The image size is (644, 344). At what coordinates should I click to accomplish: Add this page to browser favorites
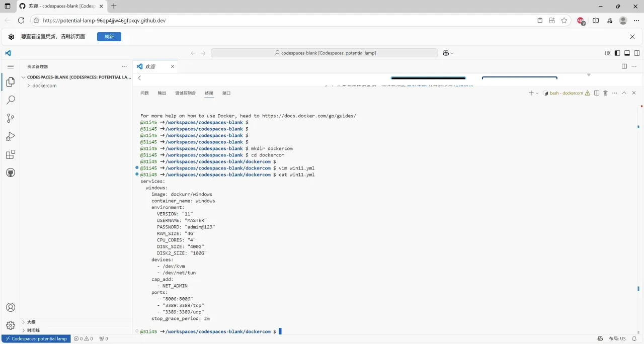(564, 21)
